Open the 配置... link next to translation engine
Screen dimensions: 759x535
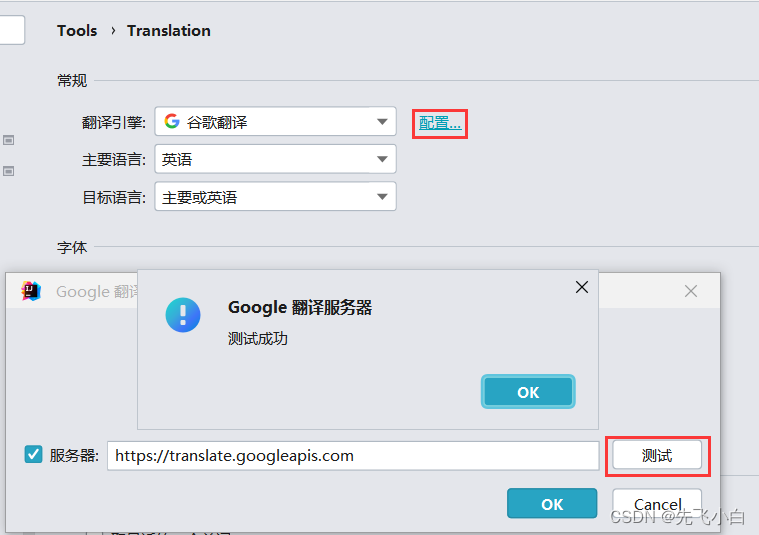pyautogui.click(x=440, y=123)
